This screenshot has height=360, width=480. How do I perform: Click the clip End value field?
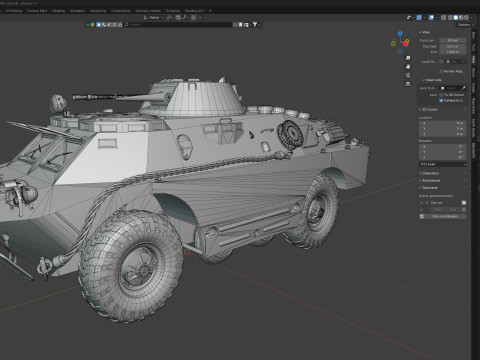click(453, 52)
